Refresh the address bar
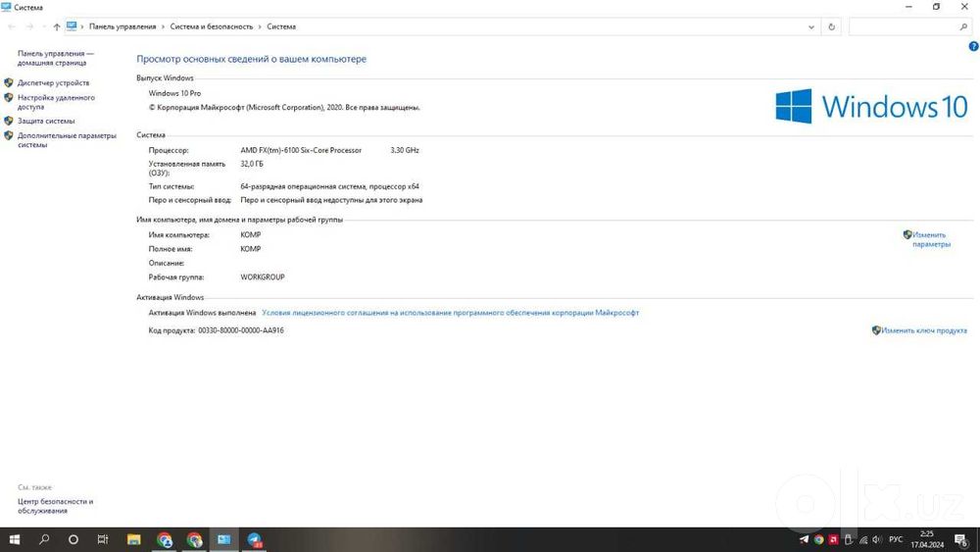980x552 pixels. 831,26
